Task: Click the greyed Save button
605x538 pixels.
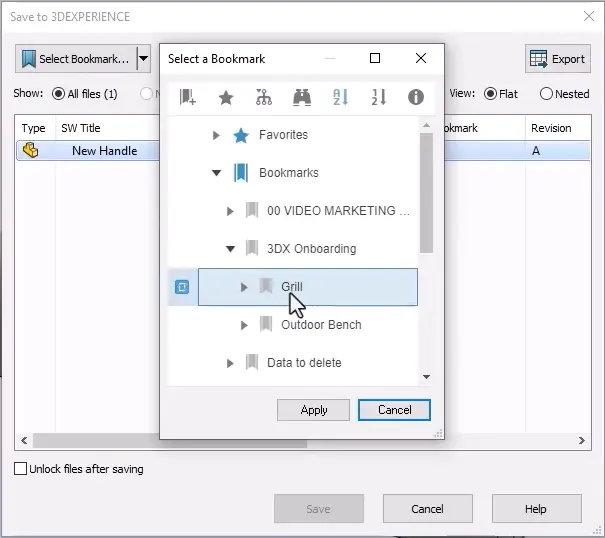Action: (319, 509)
